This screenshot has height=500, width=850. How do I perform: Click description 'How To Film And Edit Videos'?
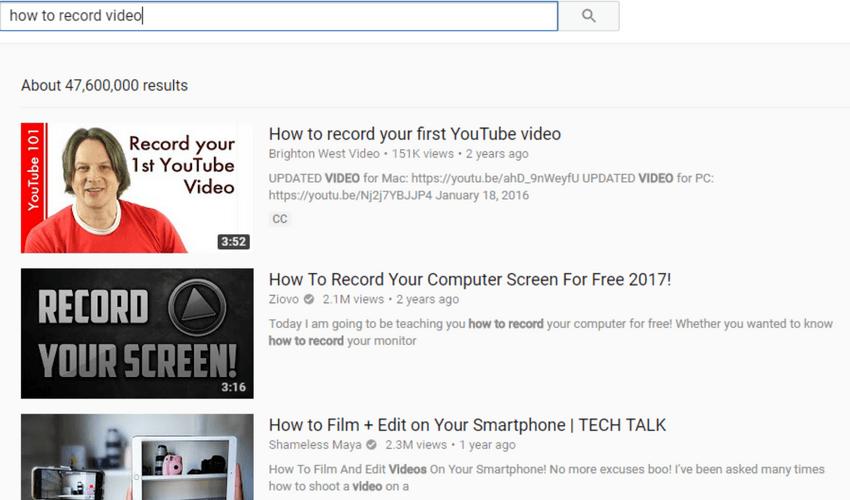coord(546,478)
